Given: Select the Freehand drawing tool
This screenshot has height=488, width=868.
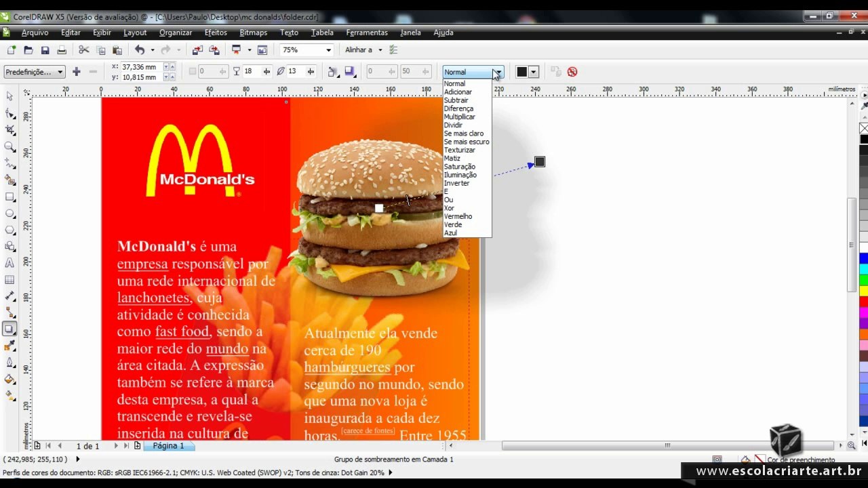Looking at the screenshot, I should coord(9,163).
